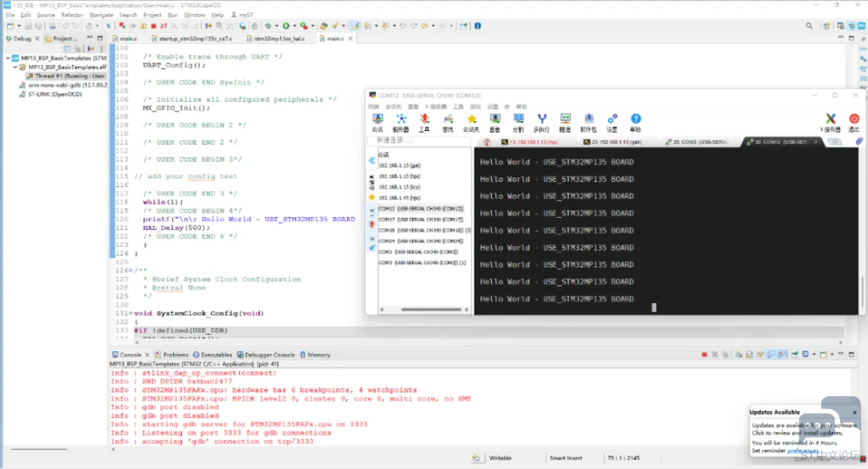Open the Project menu
868x469 pixels.
point(152,15)
